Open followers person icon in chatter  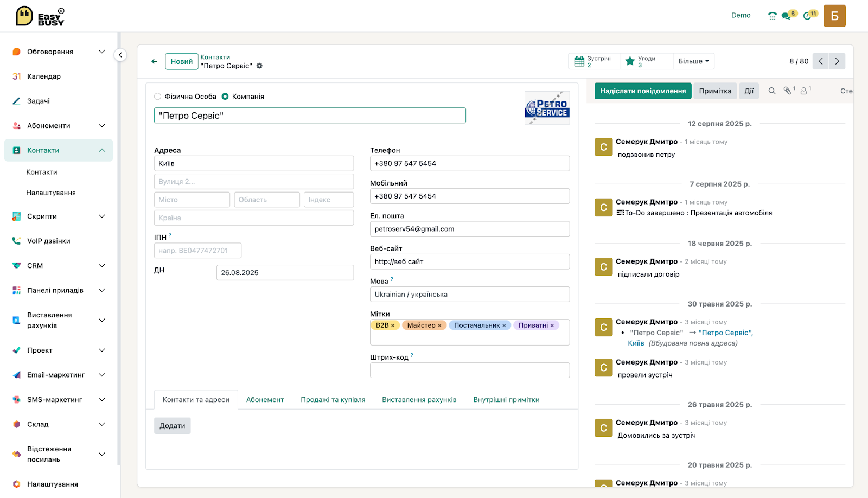[x=805, y=91]
